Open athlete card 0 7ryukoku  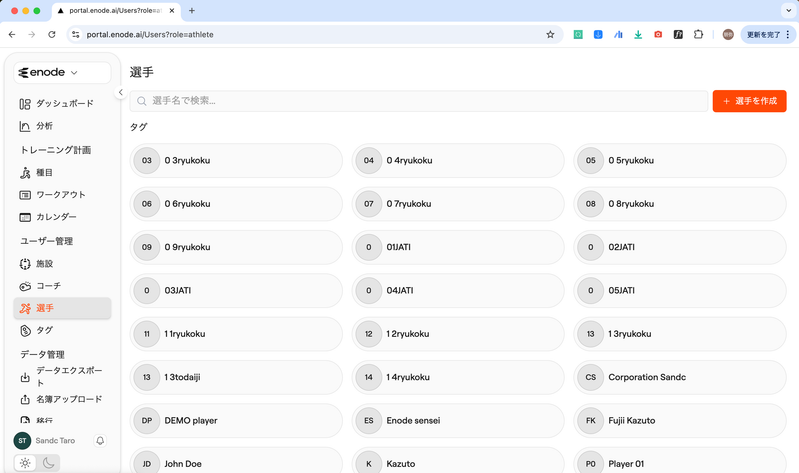(x=458, y=204)
